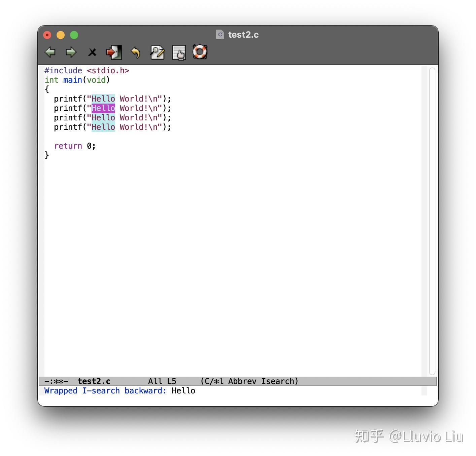
Task: Click the test2.c buffer name in the mode line
Action: 94,381
